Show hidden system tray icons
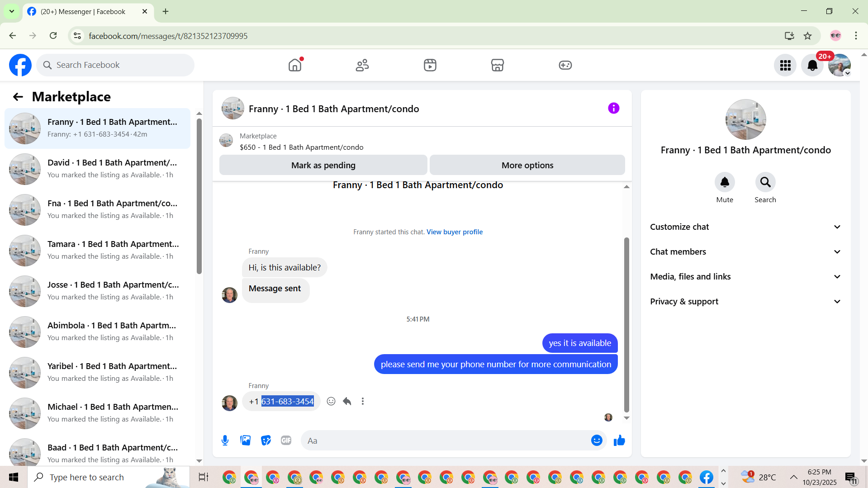The image size is (868, 488). [x=793, y=477]
